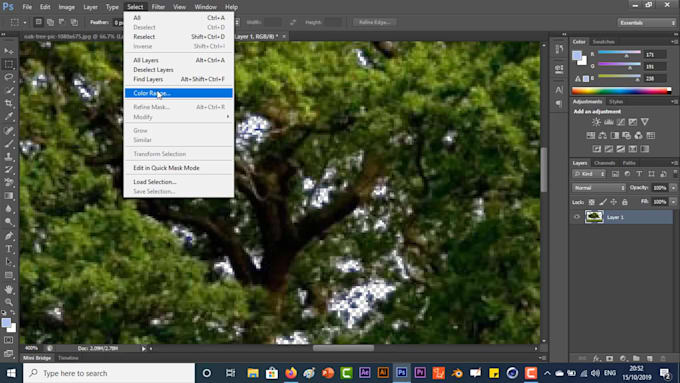Open the status bar info arrow
The width and height of the screenshot is (680, 383).
(144, 348)
